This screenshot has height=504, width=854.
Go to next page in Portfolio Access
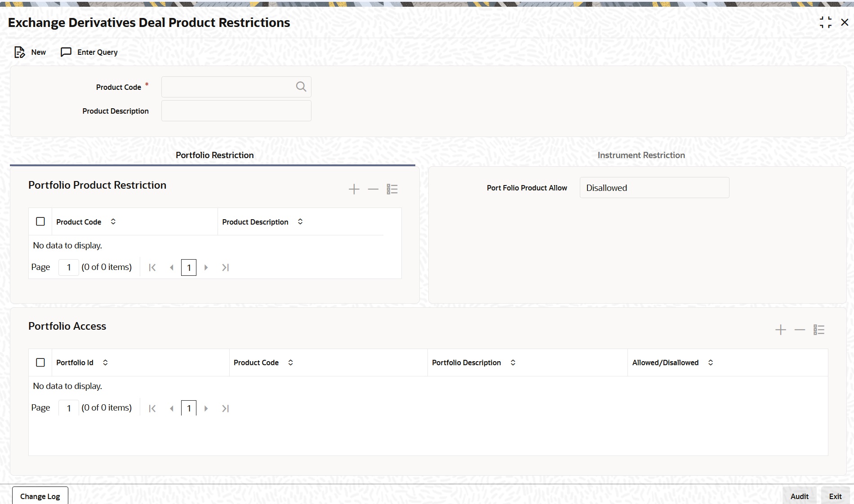coord(206,408)
